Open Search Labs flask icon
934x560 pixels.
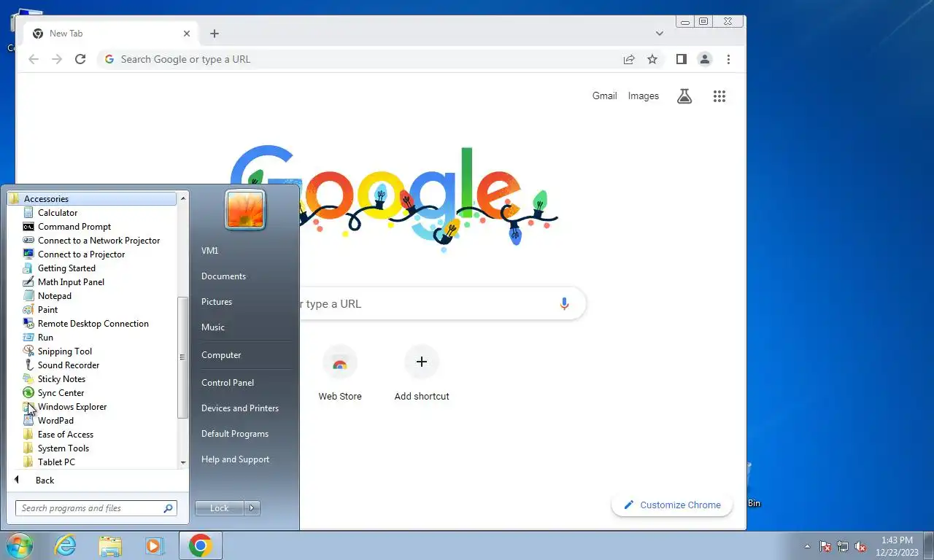[x=684, y=96]
